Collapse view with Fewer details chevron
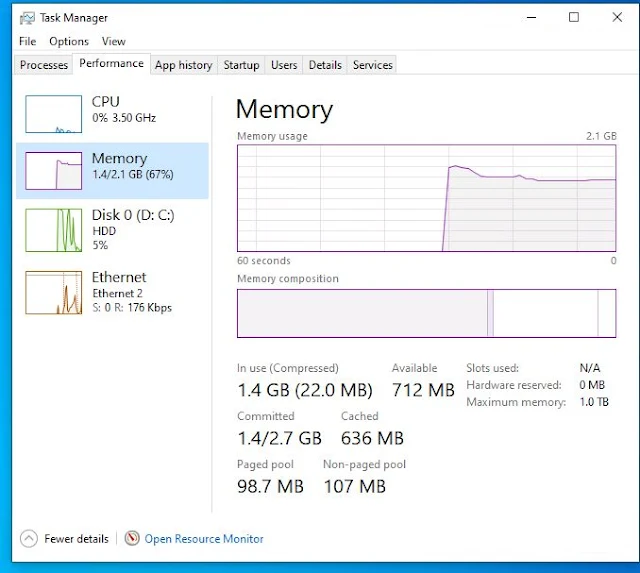Viewport: 640px width, 573px height. click(28, 538)
